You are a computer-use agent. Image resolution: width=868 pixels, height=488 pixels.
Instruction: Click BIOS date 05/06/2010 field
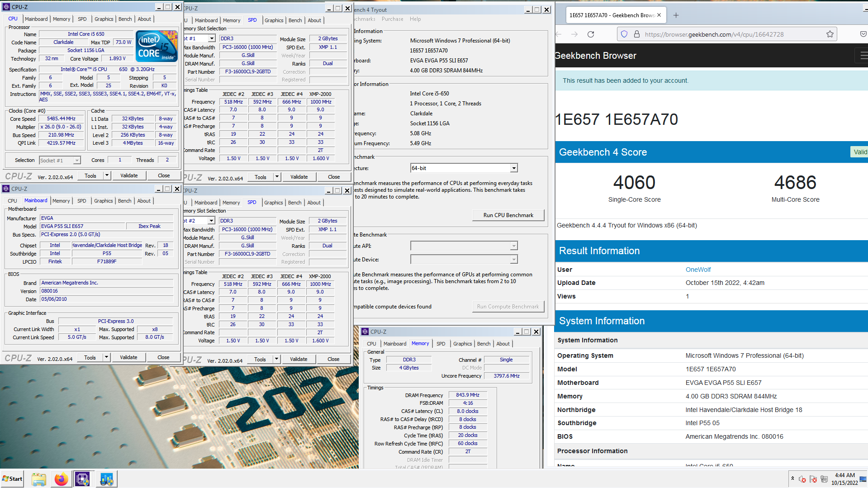[106, 299]
